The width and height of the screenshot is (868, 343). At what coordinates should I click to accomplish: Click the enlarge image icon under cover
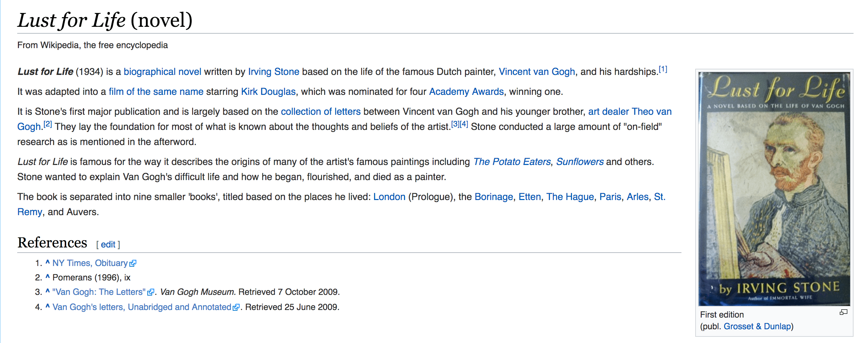(843, 312)
